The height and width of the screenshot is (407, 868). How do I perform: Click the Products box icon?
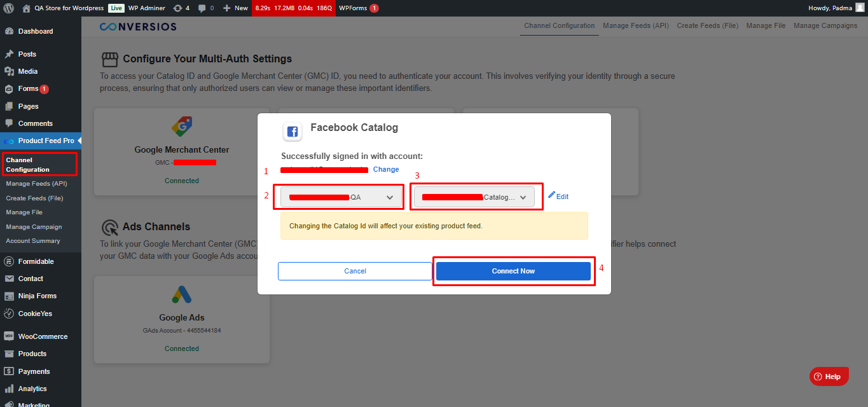9,354
